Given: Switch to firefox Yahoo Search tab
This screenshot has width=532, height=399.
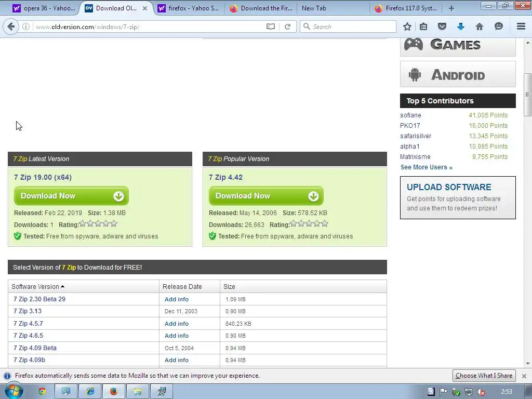Looking at the screenshot, I should coord(190,8).
